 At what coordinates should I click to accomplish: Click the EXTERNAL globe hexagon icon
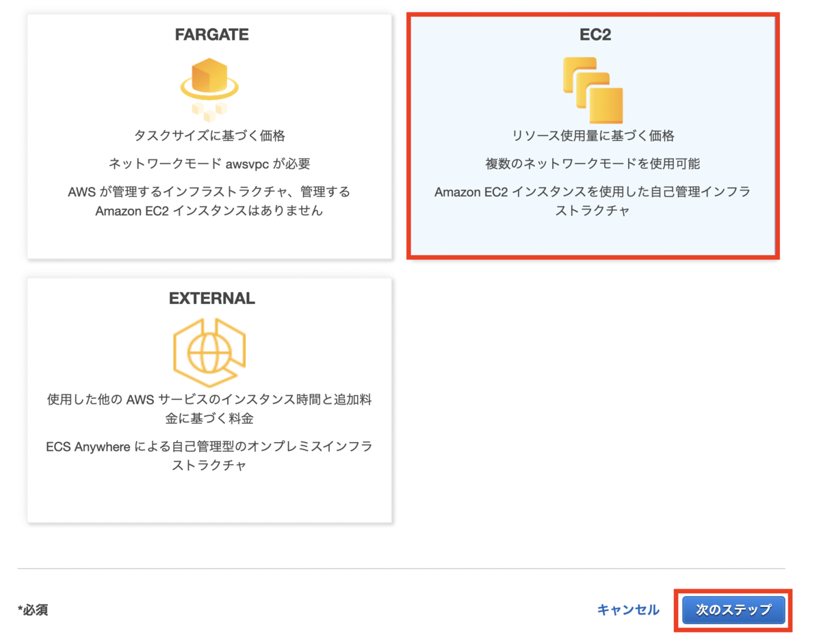pyautogui.click(x=209, y=352)
